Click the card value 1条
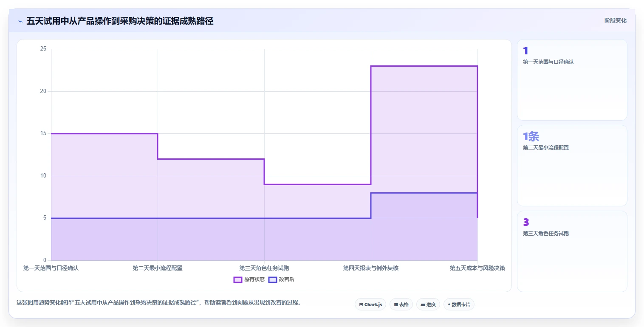 point(531,136)
